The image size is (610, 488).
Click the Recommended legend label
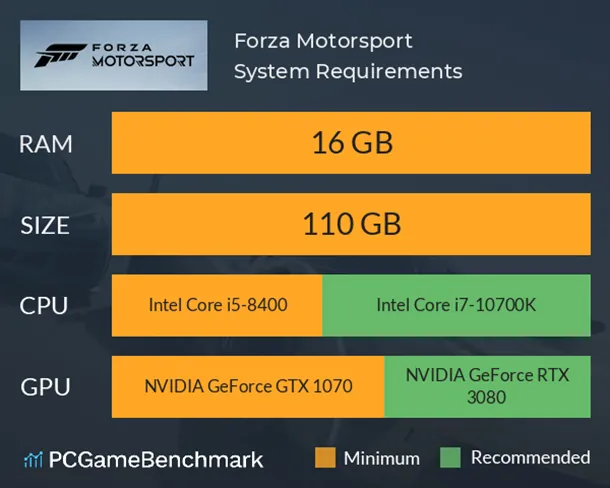[530, 458]
